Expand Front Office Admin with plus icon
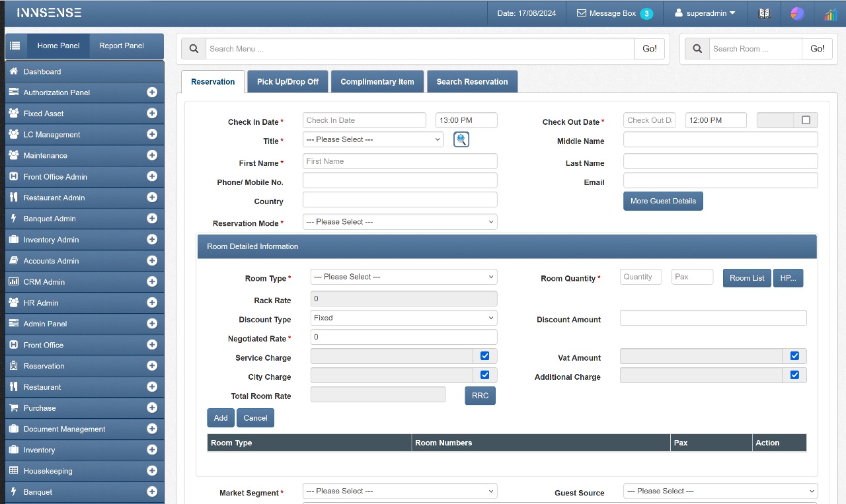Image resolution: width=846 pixels, height=504 pixels. (x=152, y=176)
